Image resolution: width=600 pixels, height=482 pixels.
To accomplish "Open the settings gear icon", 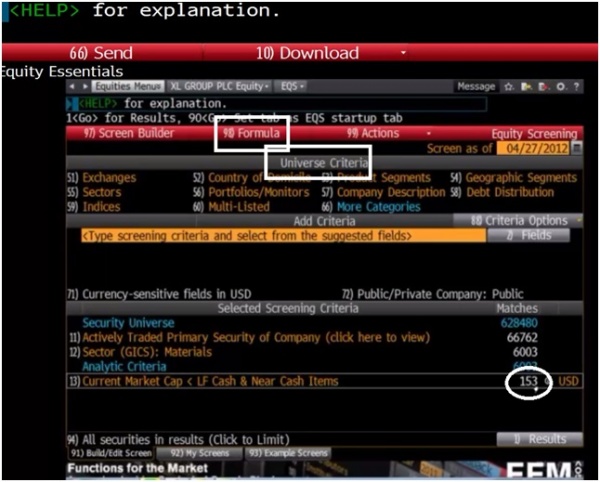I will click(x=561, y=87).
